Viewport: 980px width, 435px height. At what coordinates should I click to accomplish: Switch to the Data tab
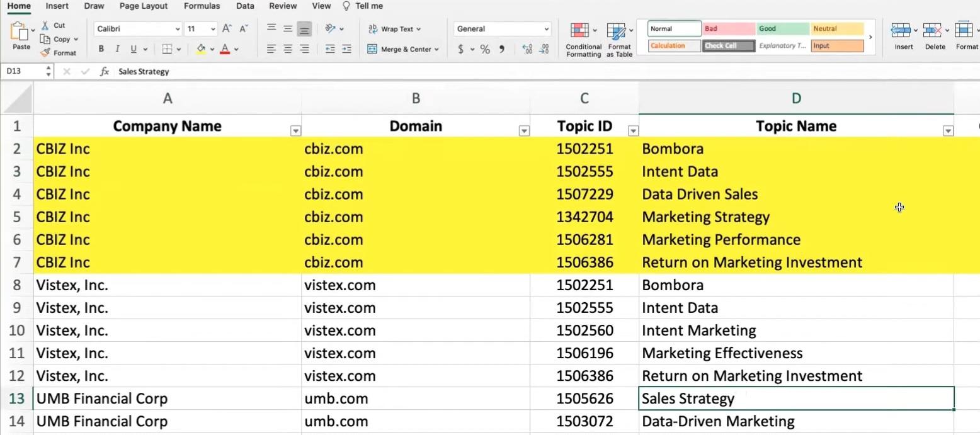point(245,6)
